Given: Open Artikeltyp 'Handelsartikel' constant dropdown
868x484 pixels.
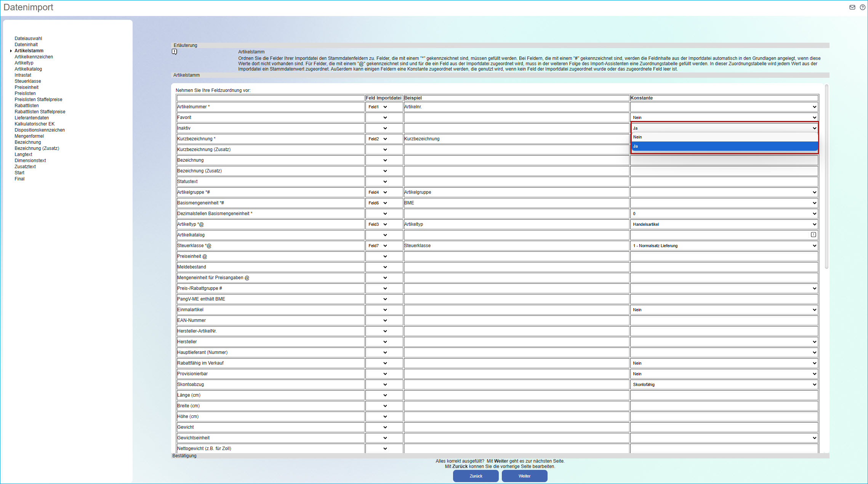Looking at the screenshot, I should click(724, 224).
